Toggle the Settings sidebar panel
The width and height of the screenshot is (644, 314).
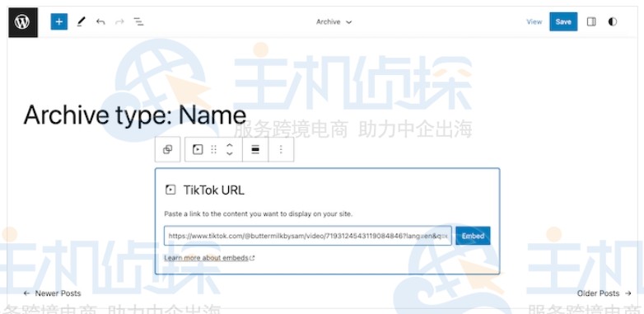coord(591,21)
